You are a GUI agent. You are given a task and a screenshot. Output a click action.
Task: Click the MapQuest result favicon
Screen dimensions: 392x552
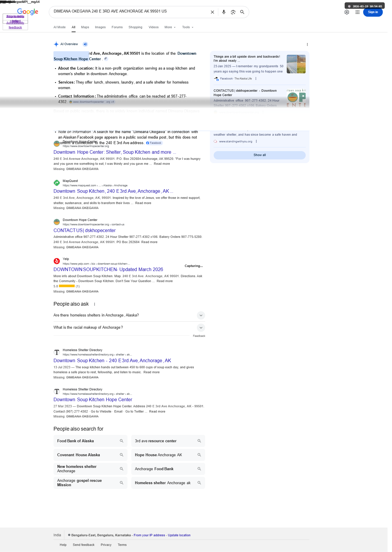click(x=57, y=183)
